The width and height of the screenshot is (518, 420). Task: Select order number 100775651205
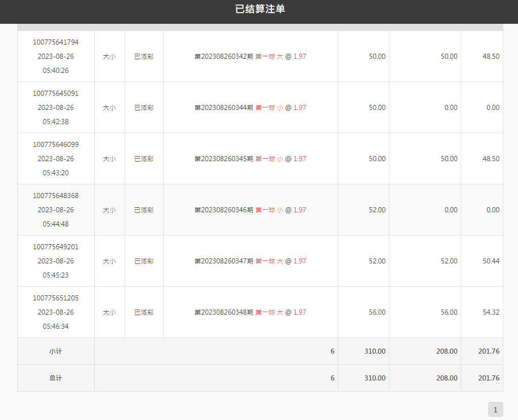click(56, 298)
